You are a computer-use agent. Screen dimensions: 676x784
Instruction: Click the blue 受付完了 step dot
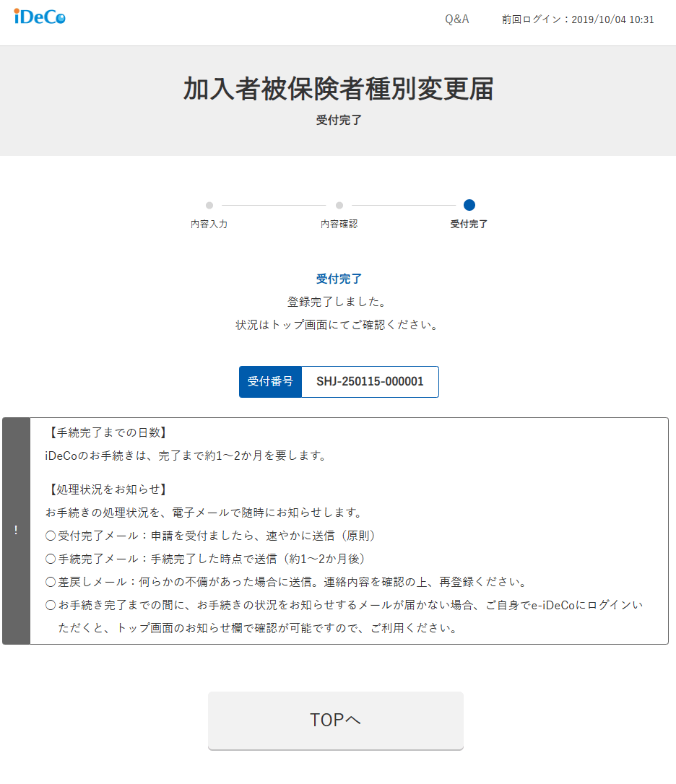pyautogui.click(x=469, y=205)
